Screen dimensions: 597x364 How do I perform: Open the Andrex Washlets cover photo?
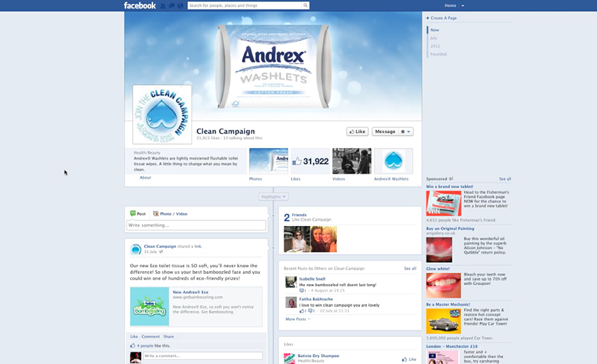(x=273, y=66)
